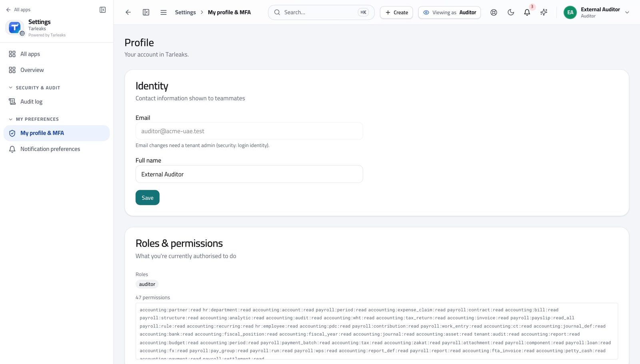Click the Settings breadcrumb link
This screenshot has height=364, width=640.
coord(185,12)
